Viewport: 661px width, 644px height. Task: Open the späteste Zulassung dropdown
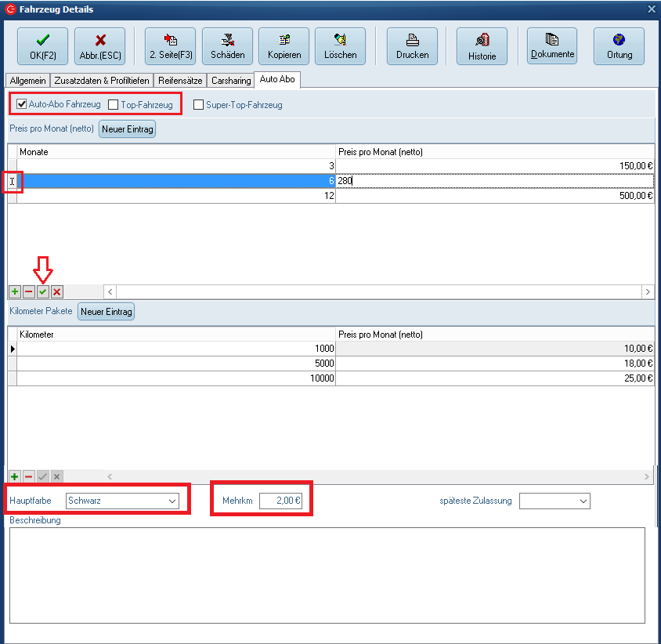(583, 501)
